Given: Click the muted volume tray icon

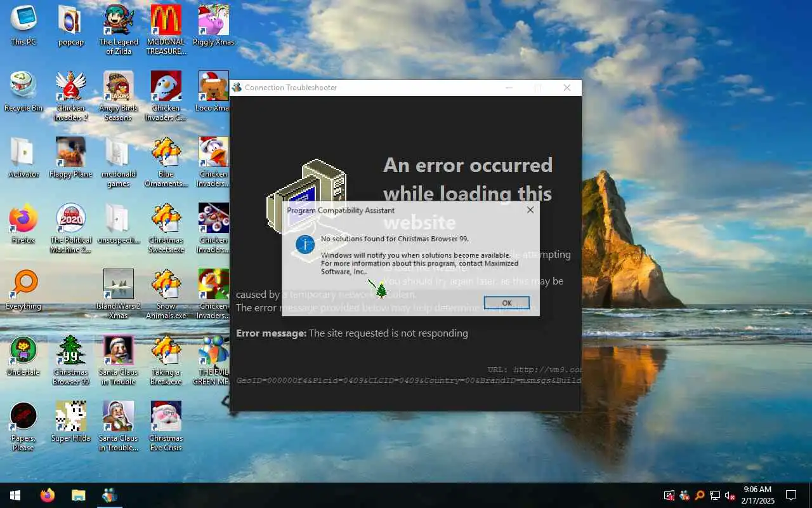Looking at the screenshot, I should coord(730,495).
